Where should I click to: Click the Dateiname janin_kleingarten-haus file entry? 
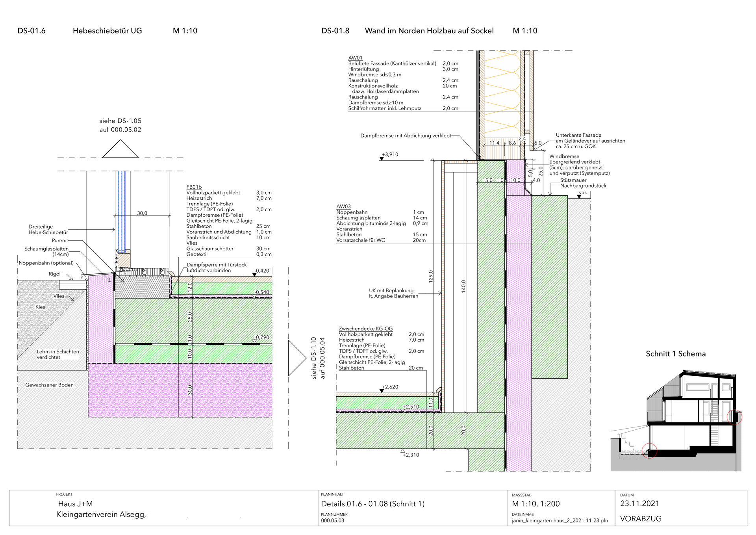click(560, 520)
